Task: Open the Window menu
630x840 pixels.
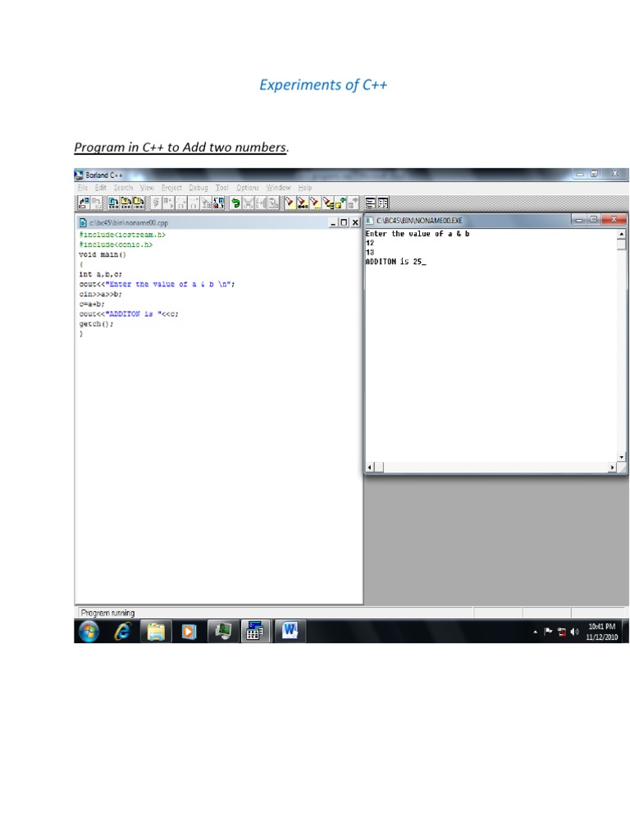Action: tap(279, 188)
